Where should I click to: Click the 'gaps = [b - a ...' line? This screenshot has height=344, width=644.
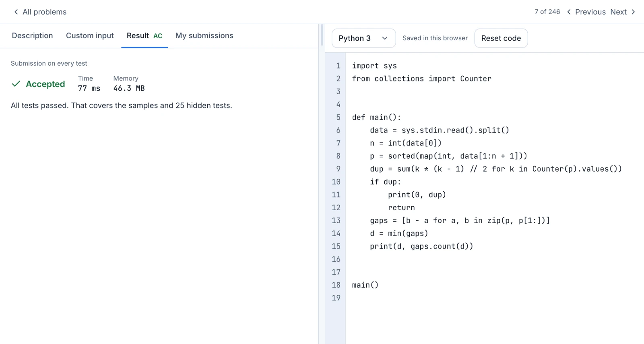(x=460, y=220)
